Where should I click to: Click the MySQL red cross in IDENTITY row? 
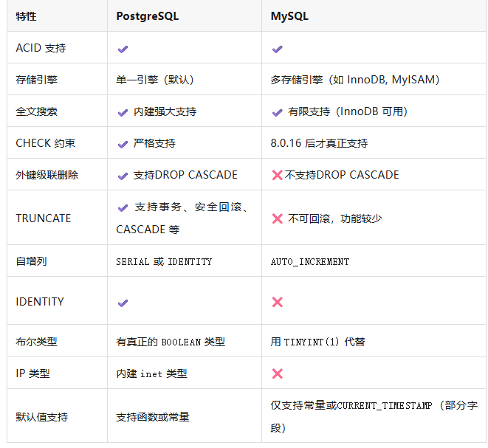pos(278,303)
